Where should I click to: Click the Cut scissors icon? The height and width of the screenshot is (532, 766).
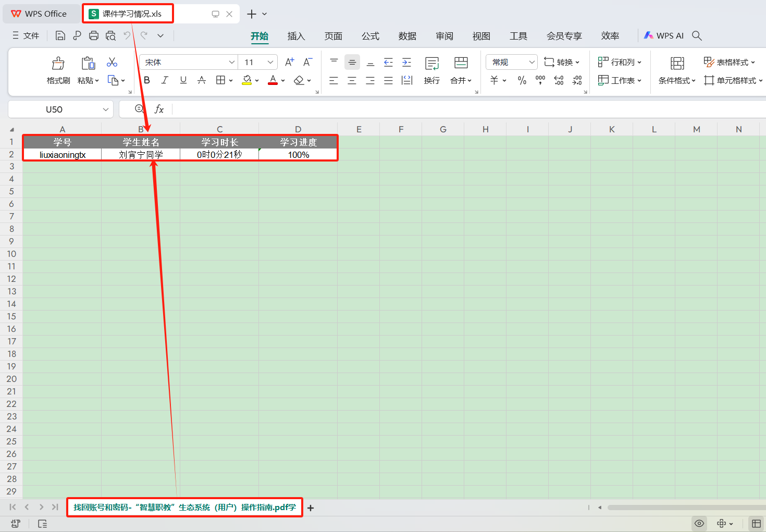click(112, 63)
